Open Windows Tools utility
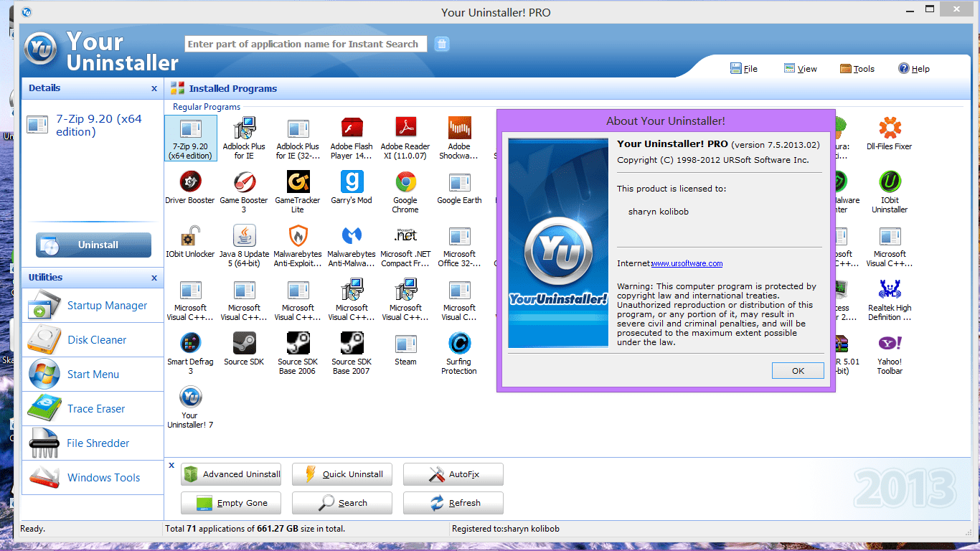This screenshot has width=980, height=551. tap(93, 478)
